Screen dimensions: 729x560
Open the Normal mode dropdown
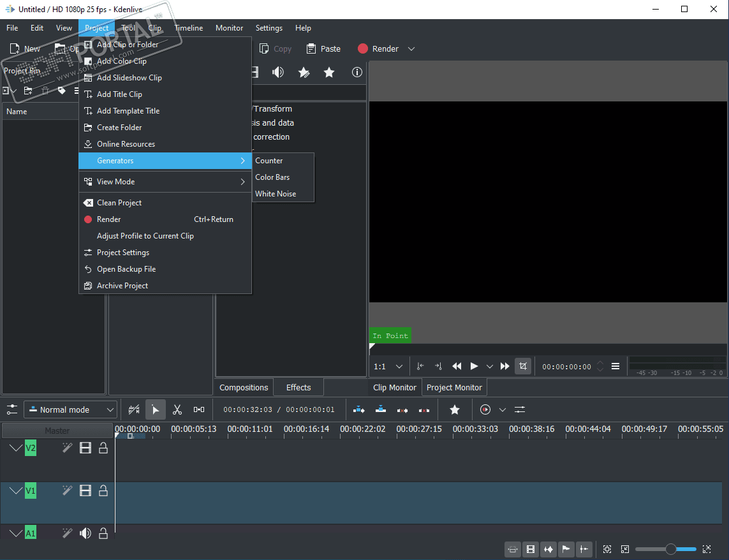(x=70, y=409)
